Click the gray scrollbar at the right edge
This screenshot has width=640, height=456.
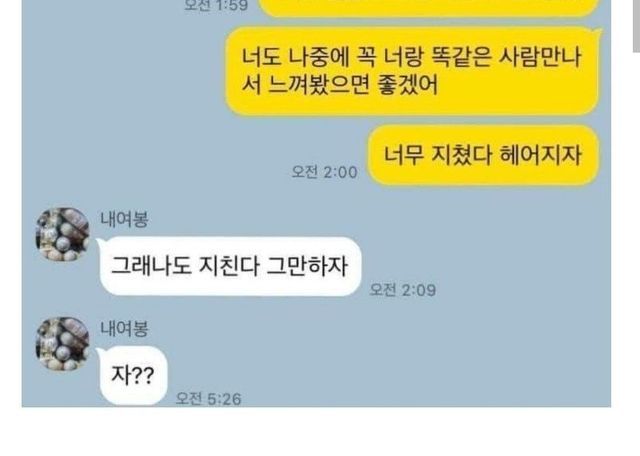[x=636, y=26]
